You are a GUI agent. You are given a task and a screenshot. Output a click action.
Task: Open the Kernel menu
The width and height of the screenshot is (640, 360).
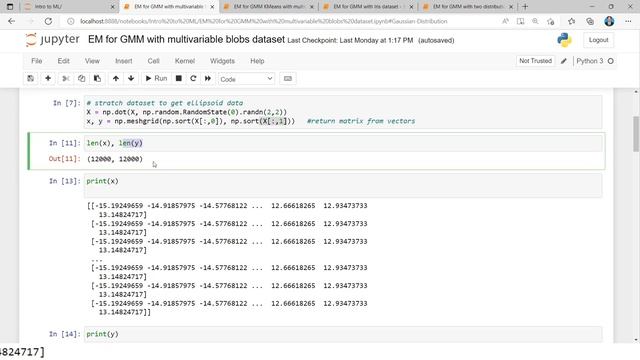(184, 61)
